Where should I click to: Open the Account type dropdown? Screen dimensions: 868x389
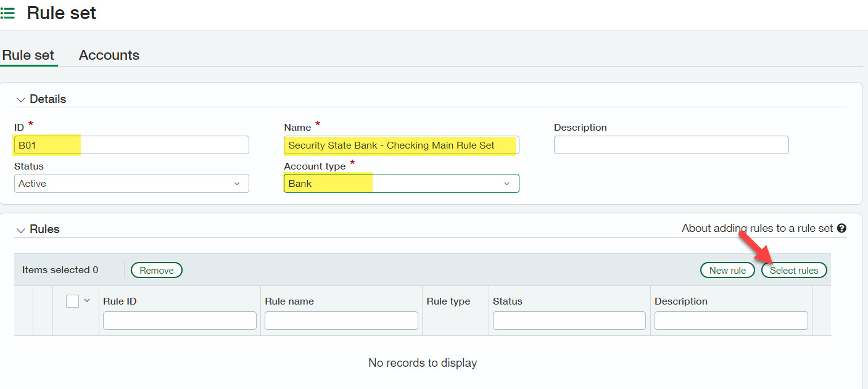point(401,183)
